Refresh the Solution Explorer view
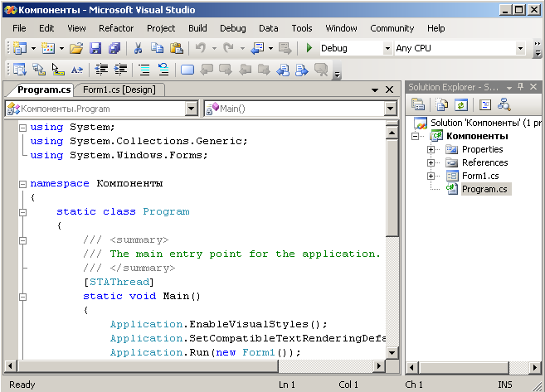 click(x=461, y=105)
